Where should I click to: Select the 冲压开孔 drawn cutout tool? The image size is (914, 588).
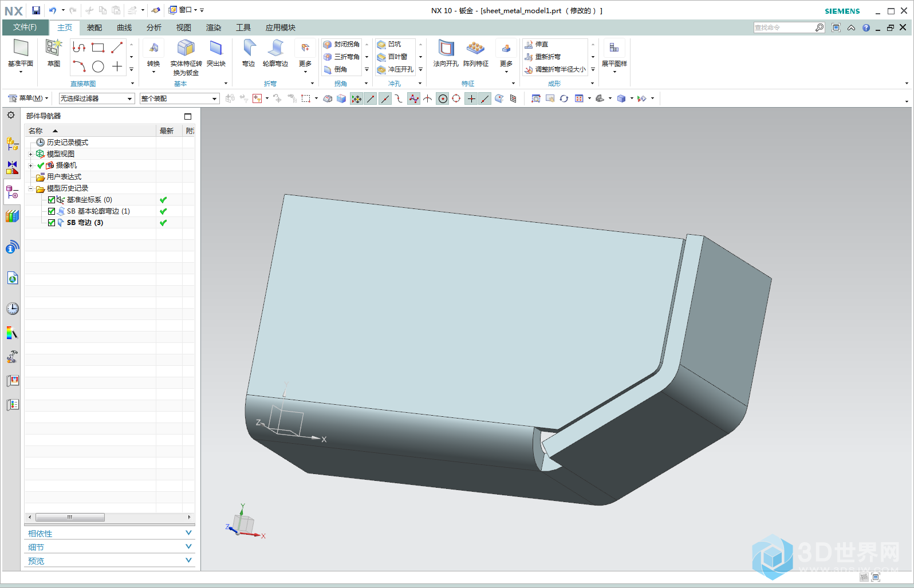[395, 69]
